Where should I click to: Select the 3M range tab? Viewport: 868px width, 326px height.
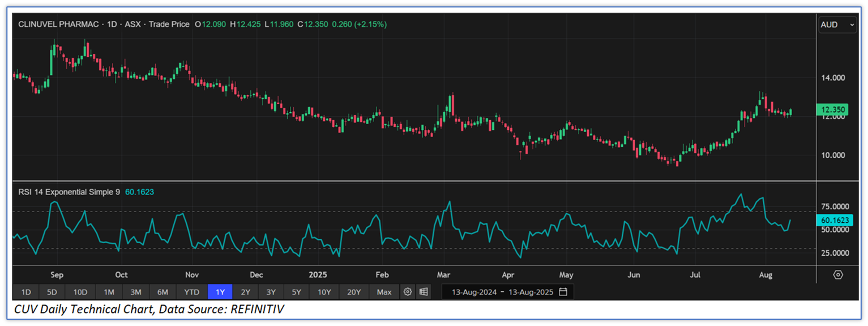(x=135, y=292)
